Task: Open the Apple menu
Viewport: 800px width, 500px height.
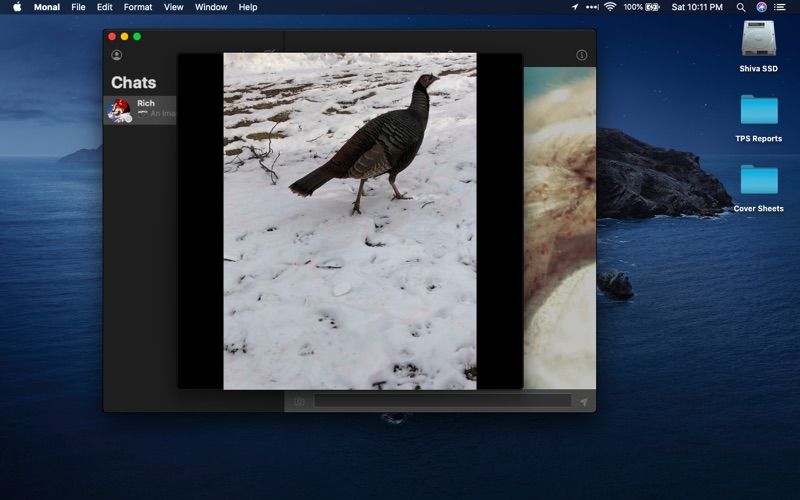Action: click(x=17, y=7)
